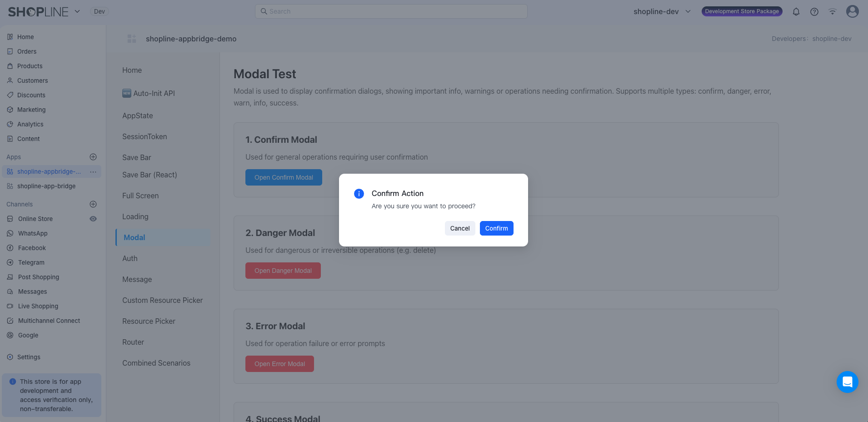Open the shopline-appbridge app more options ellipsis
Viewport: 868px width, 422px height.
(x=93, y=171)
